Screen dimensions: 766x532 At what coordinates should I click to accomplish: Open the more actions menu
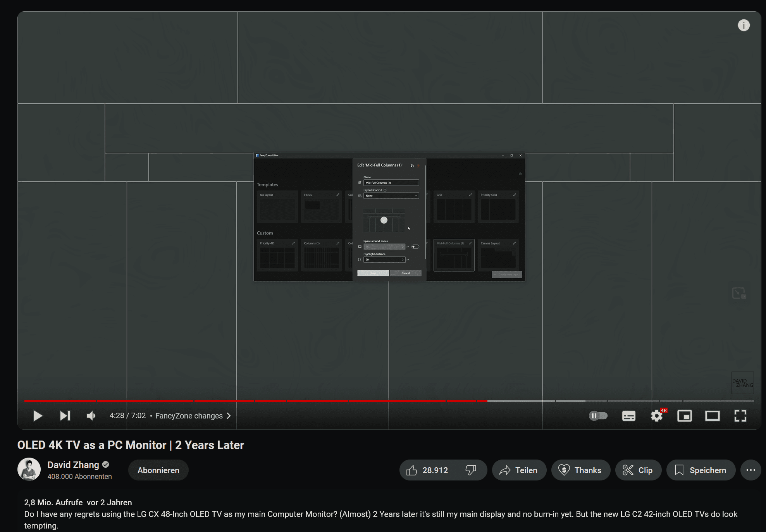click(x=751, y=470)
